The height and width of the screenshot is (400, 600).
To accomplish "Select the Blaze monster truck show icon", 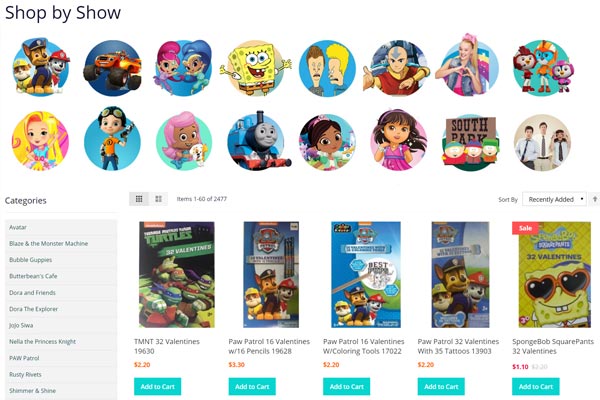I will coord(112,68).
